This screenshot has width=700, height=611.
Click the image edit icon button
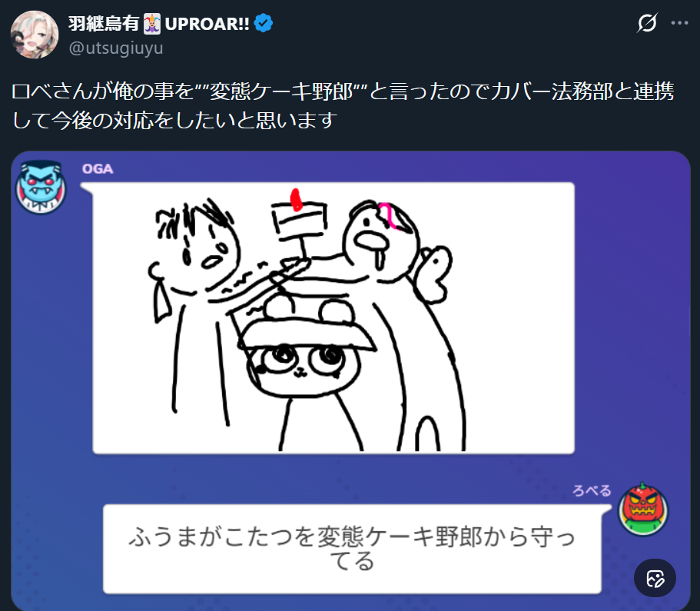click(655, 578)
